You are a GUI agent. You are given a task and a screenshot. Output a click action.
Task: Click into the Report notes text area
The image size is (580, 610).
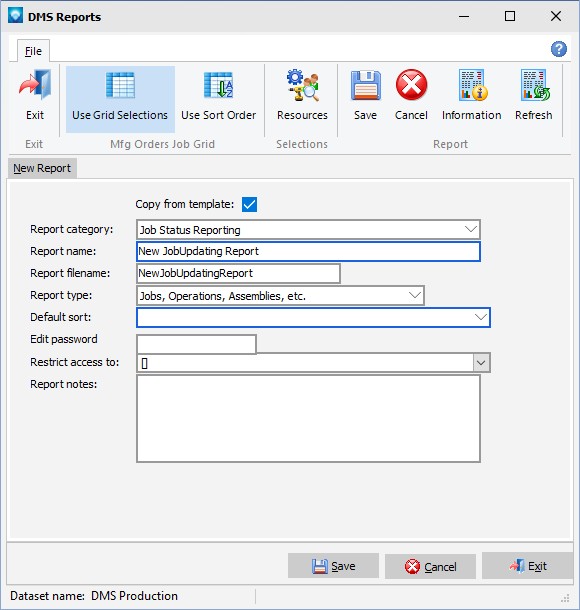[308, 419]
